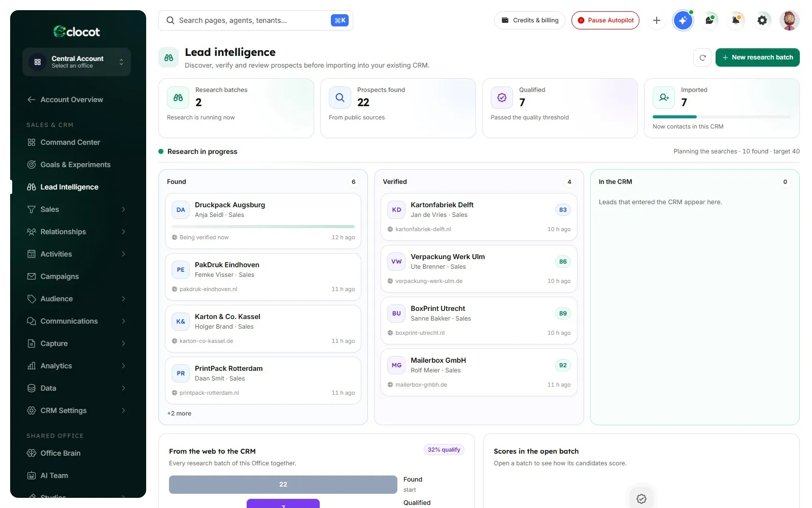The width and height of the screenshot is (812, 508).
Task: Open the chat messages icon
Action: [x=709, y=20]
